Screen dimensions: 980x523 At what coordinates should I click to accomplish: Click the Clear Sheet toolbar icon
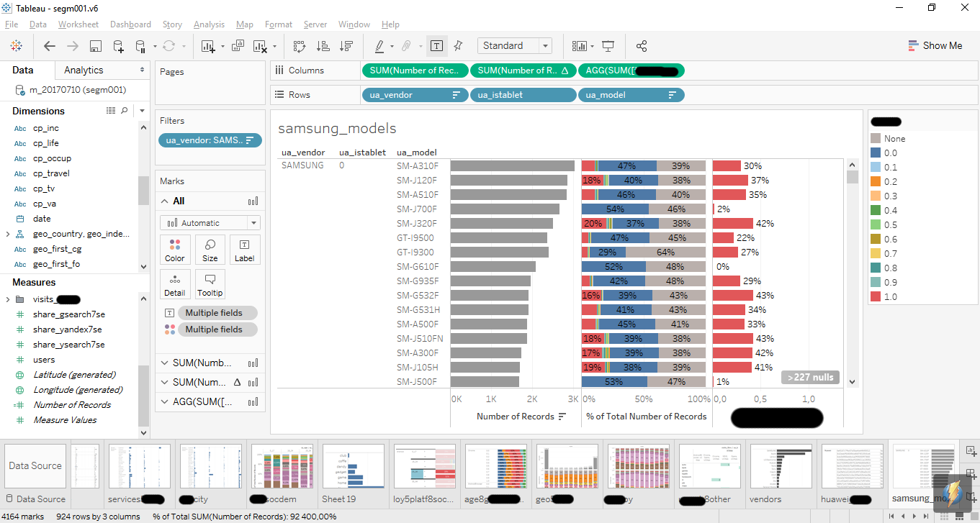click(260, 46)
